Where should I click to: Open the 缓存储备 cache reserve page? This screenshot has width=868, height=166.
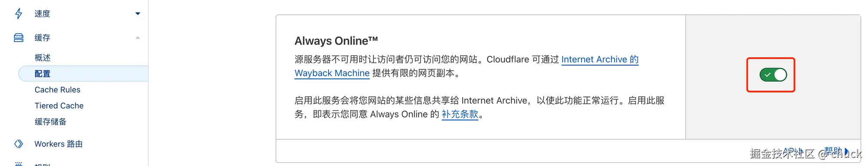[x=50, y=122]
